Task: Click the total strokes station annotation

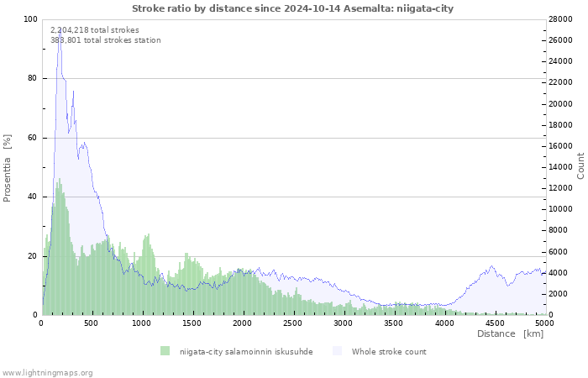Action: 106,40
